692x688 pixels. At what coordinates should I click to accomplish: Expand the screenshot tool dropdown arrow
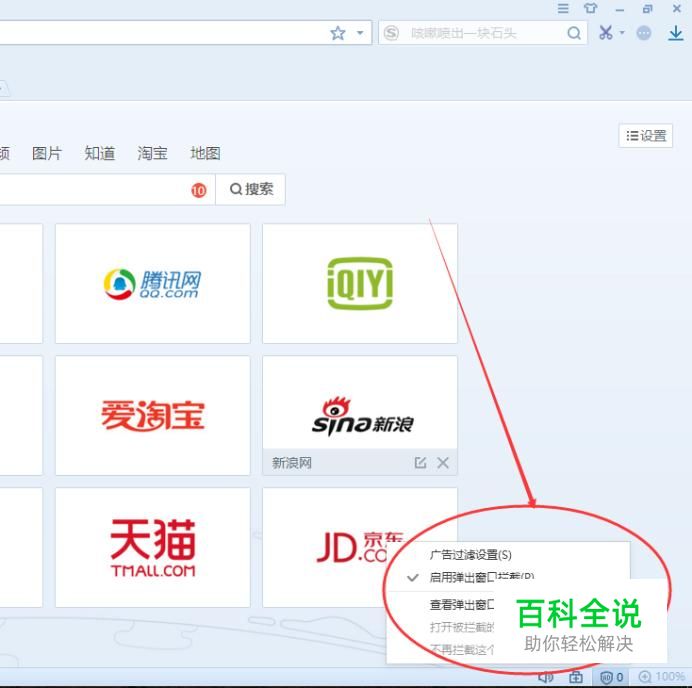[622, 32]
